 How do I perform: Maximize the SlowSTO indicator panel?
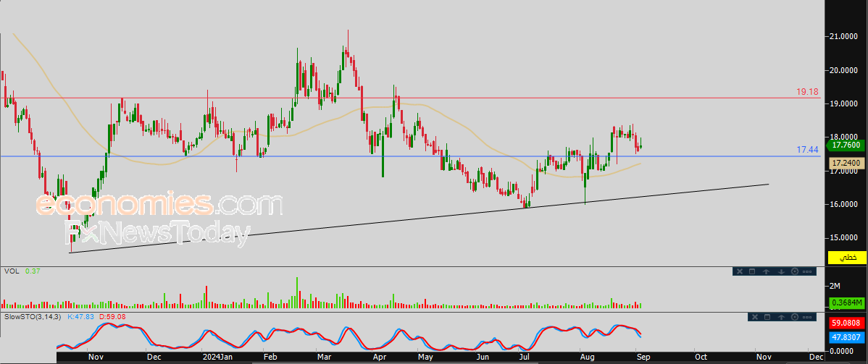[x=767, y=317]
